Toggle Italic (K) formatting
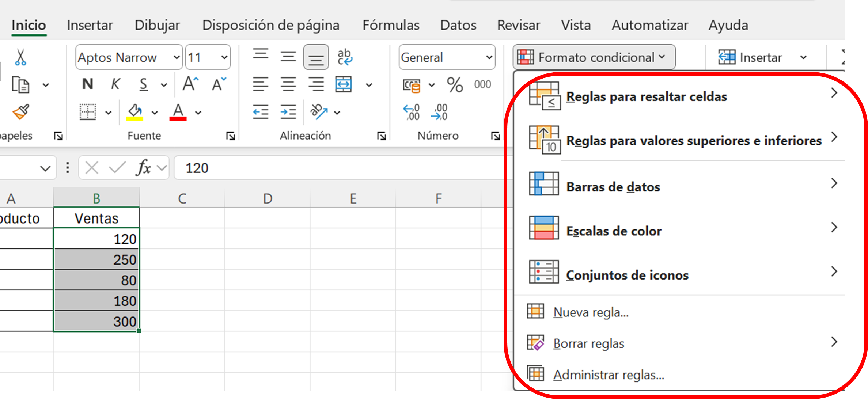This screenshot has height=399, width=868. tap(115, 84)
